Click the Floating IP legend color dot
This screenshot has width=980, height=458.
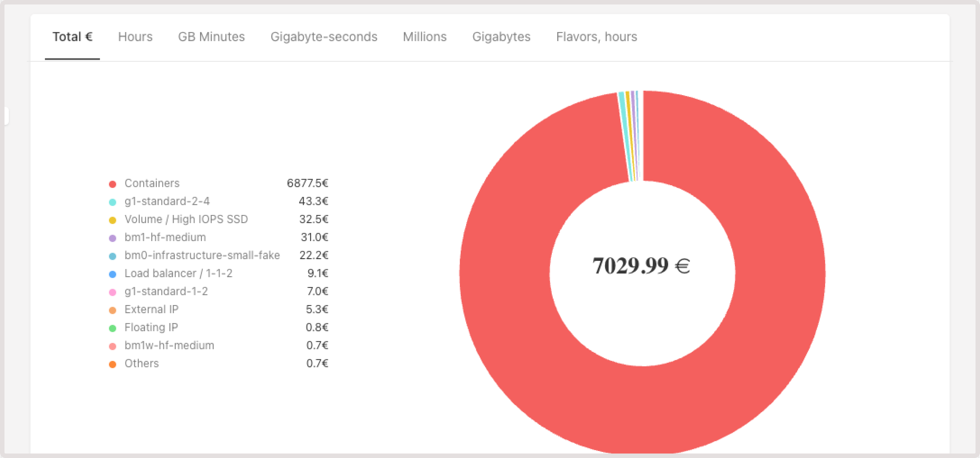(113, 327)
